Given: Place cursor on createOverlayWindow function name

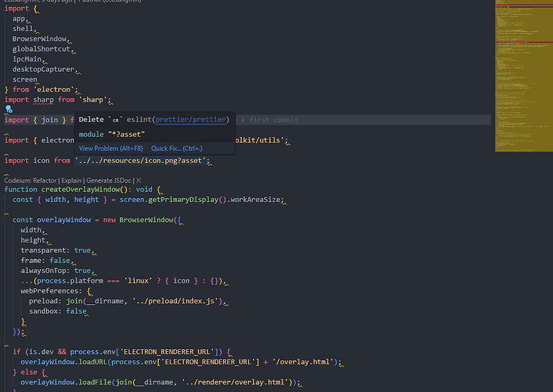Looking at the screenshot, I should [x=80, y=189].
